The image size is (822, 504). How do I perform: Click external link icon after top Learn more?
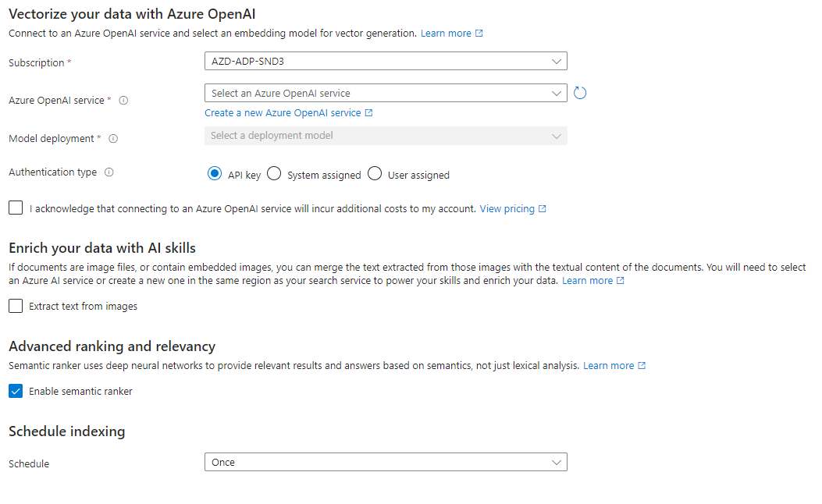[479, 33]
